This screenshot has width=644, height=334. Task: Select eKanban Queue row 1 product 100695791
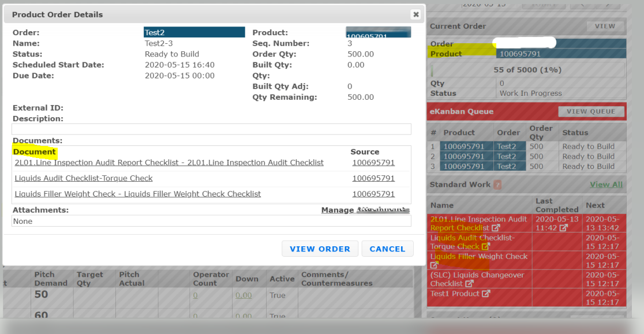[x=467, y=147]
